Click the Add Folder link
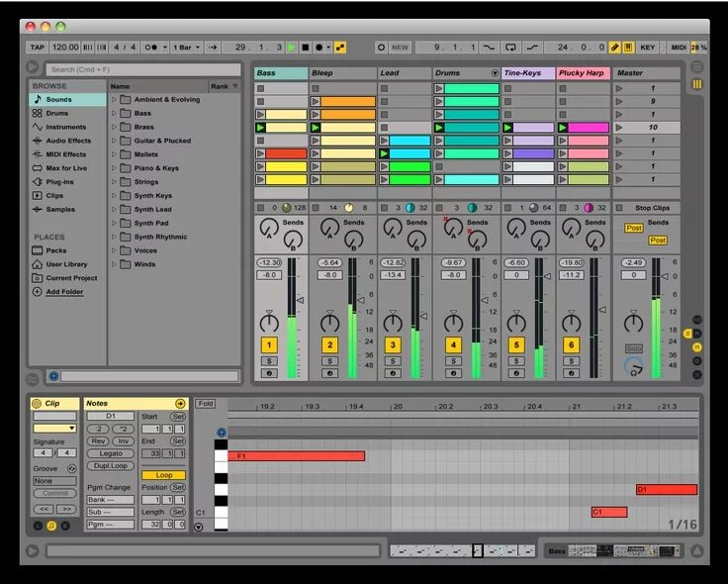The width and height of the screenshot is (728, 584). [64, 292]
